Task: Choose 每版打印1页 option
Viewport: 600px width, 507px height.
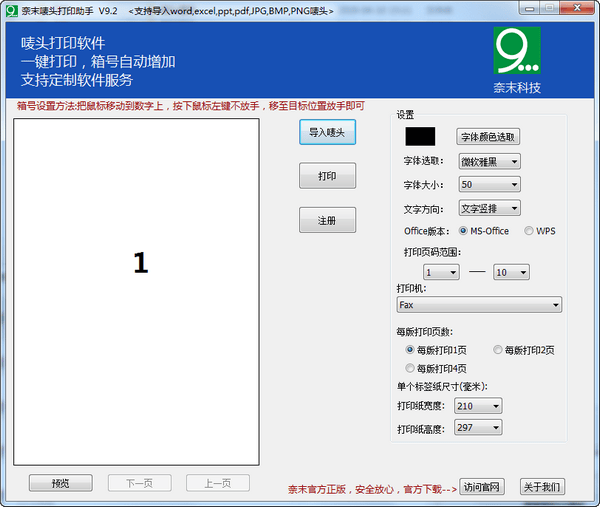Action: point(410,350)
